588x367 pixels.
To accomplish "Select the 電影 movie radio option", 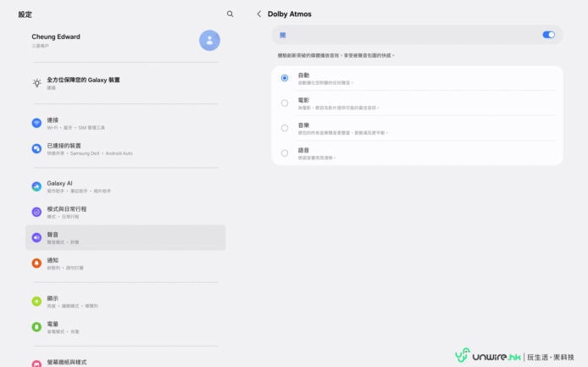I will pyautogui.click(x=285, y=103).
